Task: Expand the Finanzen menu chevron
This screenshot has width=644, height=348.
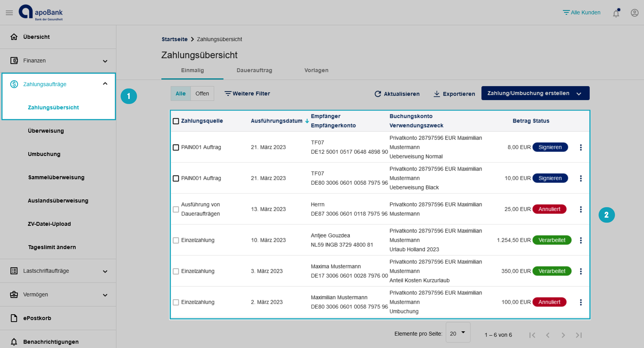Action: [105, 61]
